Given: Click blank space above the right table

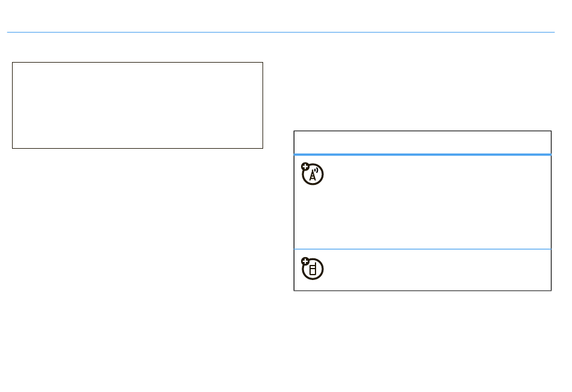Looking at the screenshot, I should (421, 90).
